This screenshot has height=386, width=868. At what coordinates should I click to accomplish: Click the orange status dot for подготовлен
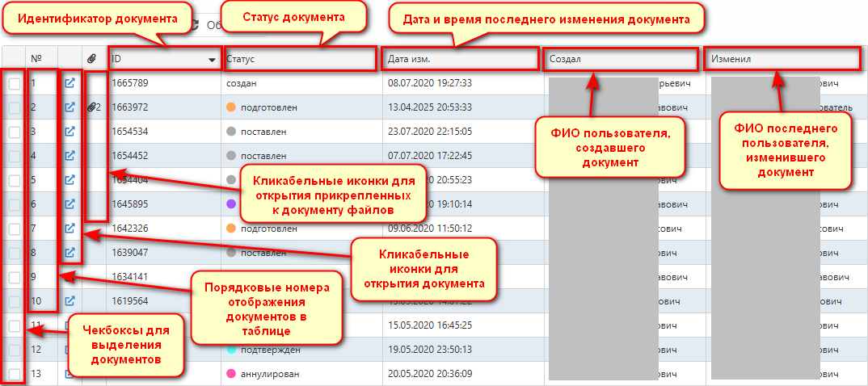click(x=231, y=107)
